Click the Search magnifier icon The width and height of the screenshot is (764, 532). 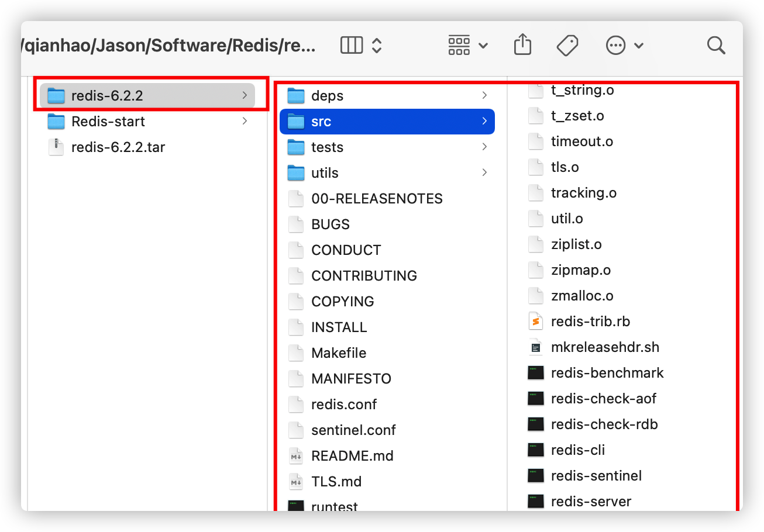(716, 45)
